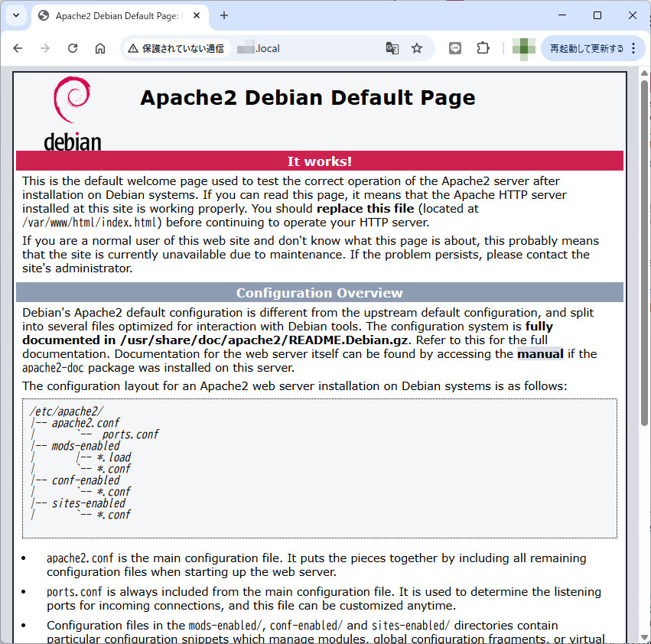The image size is (651, 644).
Task: Click the bold replace this file text
Action: click(366, 209)
